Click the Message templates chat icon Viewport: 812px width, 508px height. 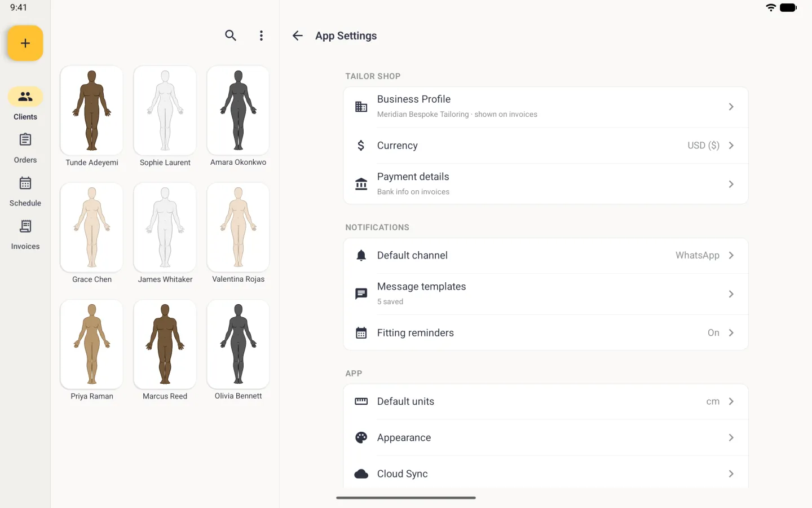(x=361, y=294)
